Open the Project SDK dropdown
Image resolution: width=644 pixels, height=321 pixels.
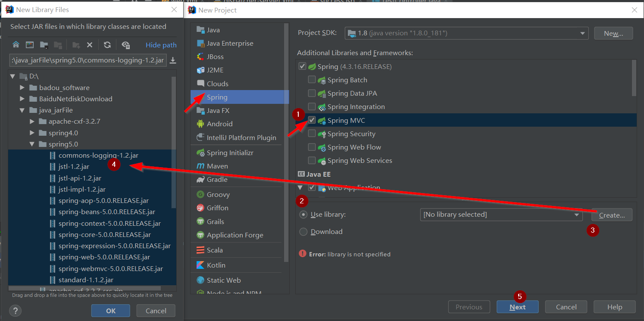(x=467, y=33)
